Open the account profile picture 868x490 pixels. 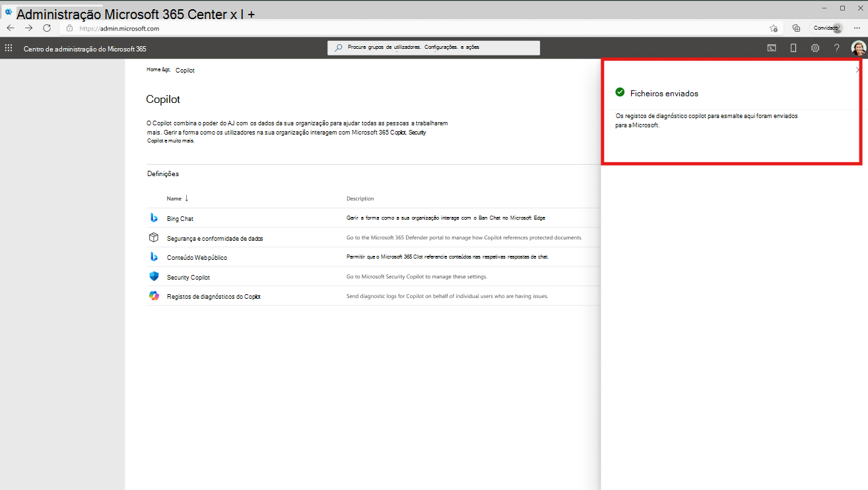point(858,48)
